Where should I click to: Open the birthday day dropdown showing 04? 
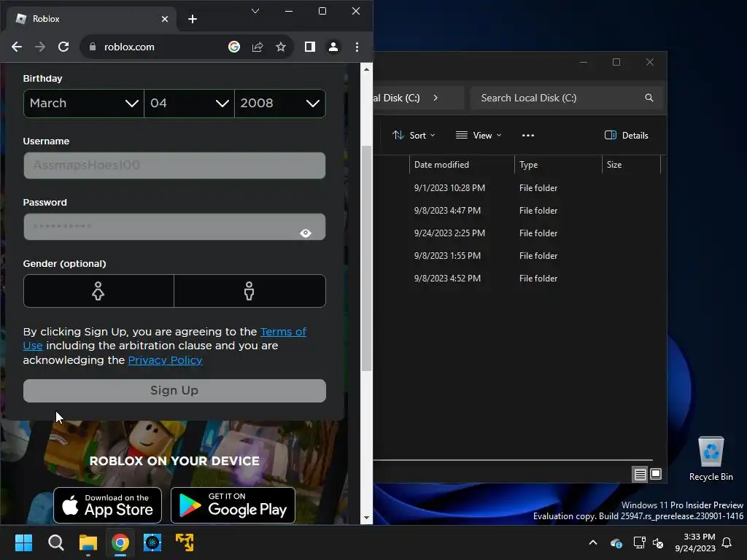(x=189, y=104)
